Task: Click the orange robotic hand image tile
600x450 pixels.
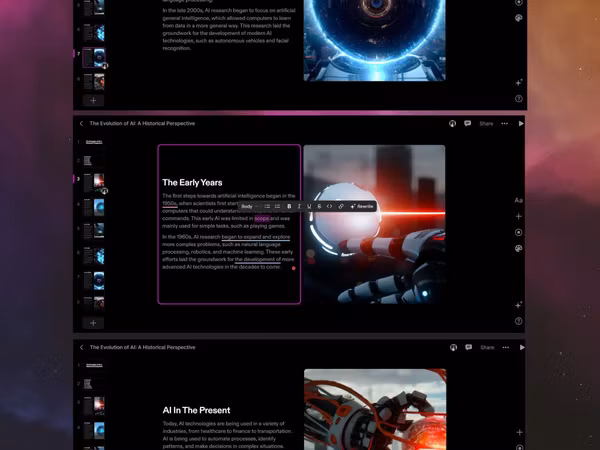Action: 375,409
